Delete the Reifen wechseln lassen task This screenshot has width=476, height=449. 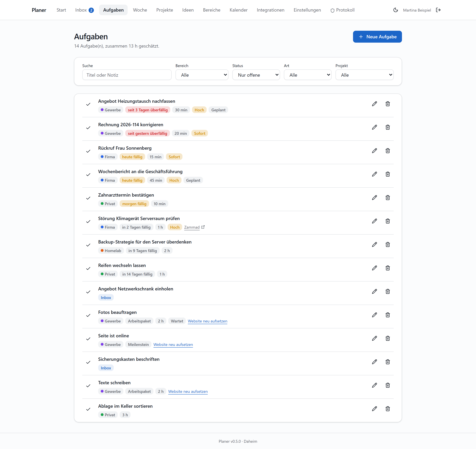tap(388, 268)
